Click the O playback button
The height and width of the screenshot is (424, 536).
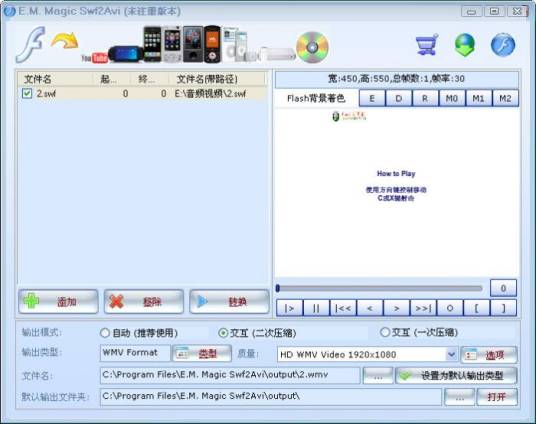click(x=450, y=308)
